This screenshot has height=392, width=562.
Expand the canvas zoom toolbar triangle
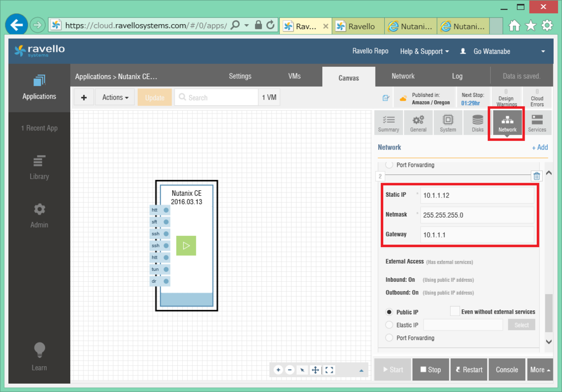point(361,371)
